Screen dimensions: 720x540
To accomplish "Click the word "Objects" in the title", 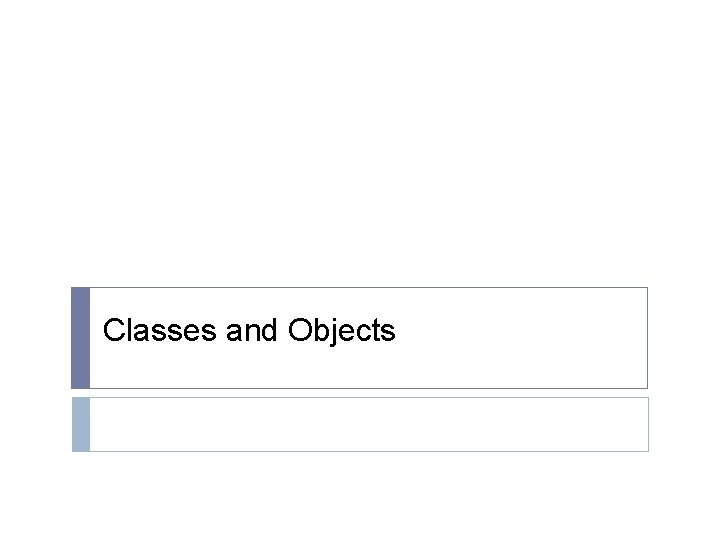I will click(x=341, y=331).
